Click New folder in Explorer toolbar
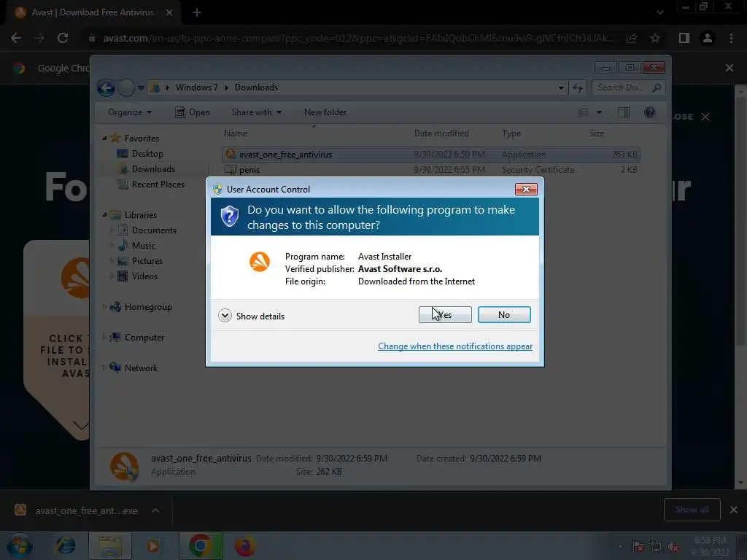747x560 pixels. [x=325, y=112]
